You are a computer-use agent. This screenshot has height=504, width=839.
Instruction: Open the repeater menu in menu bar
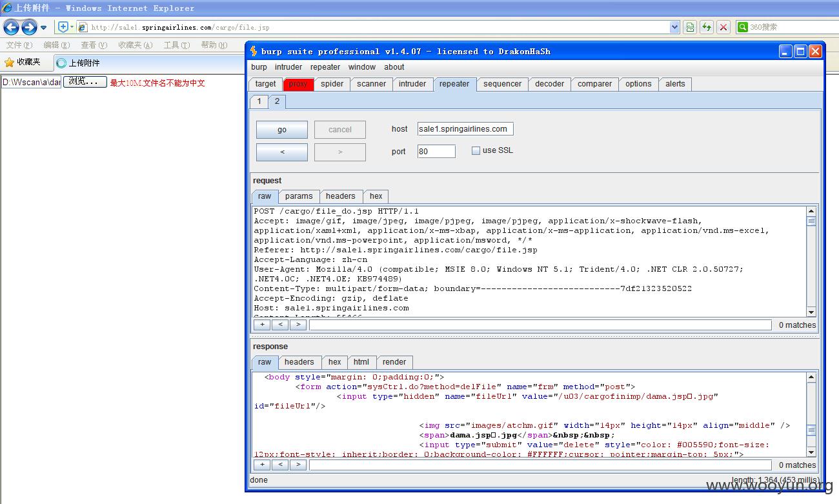coord(325,67)
